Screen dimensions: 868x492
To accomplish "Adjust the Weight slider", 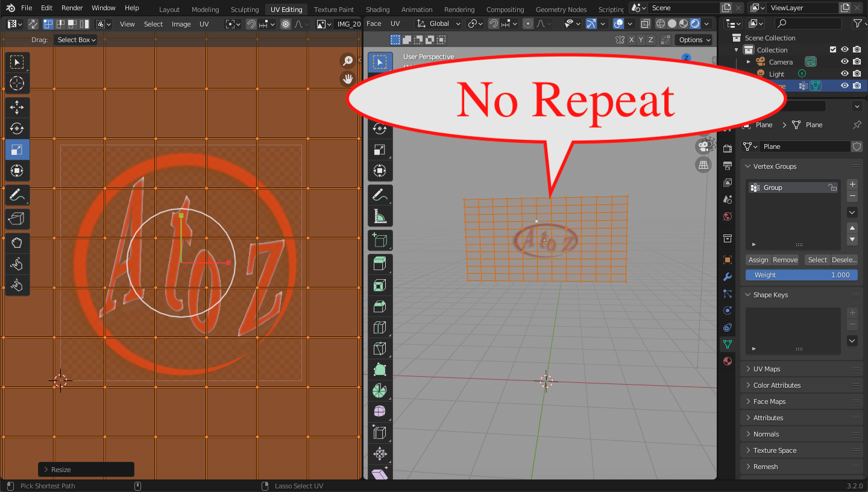I will click(x=801, y=275).
